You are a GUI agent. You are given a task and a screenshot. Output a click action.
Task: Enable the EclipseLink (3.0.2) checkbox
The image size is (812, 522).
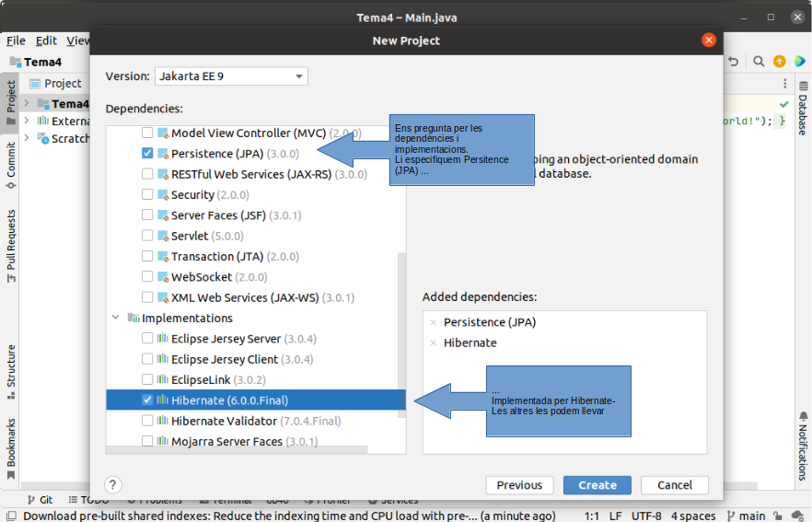pos(147,379)
